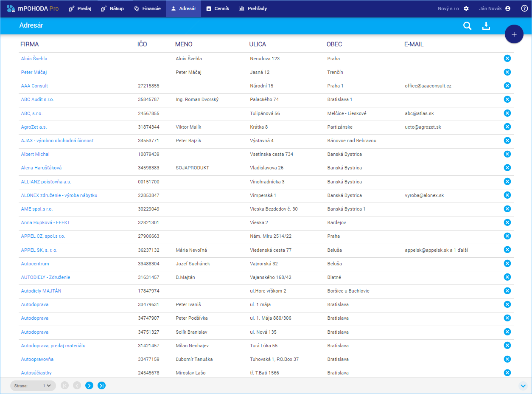Sort by OBEC column header
The width and height of the screenshot is (532, 394).
[334, 44]
